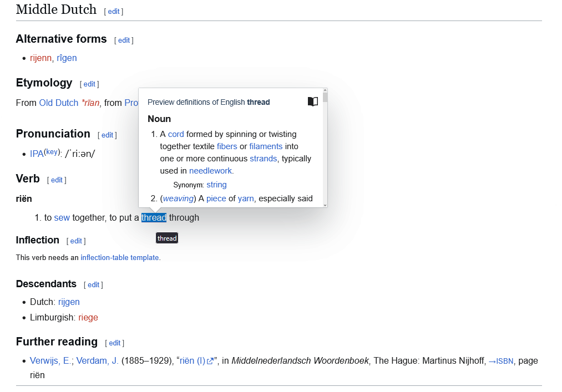Open fibers link in preview popup
The width and height of the screenshot is (562, 392).
[x=227, y=146]
